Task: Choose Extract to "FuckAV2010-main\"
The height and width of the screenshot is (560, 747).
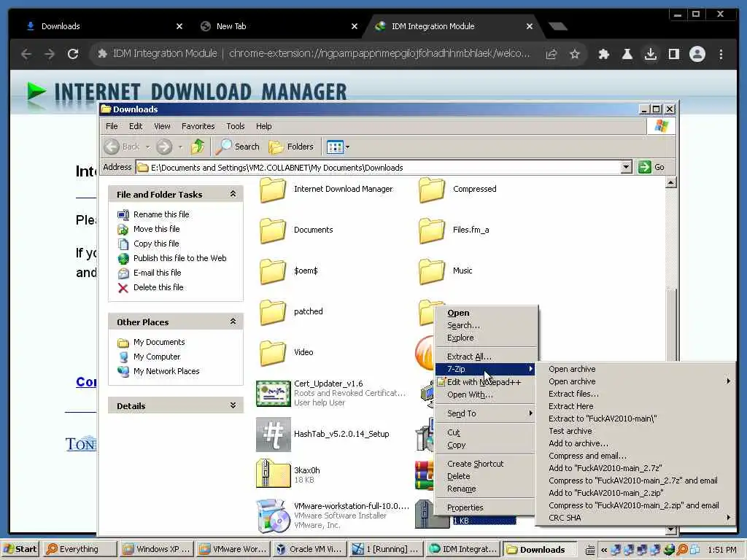Action: pos(635,419)
